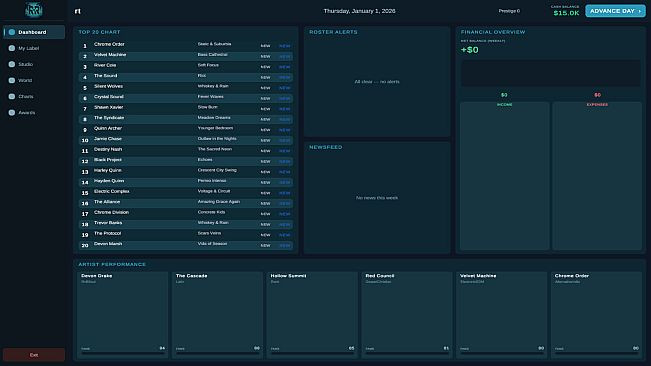Select Trevor Banks at rank 18

[186, 224]
